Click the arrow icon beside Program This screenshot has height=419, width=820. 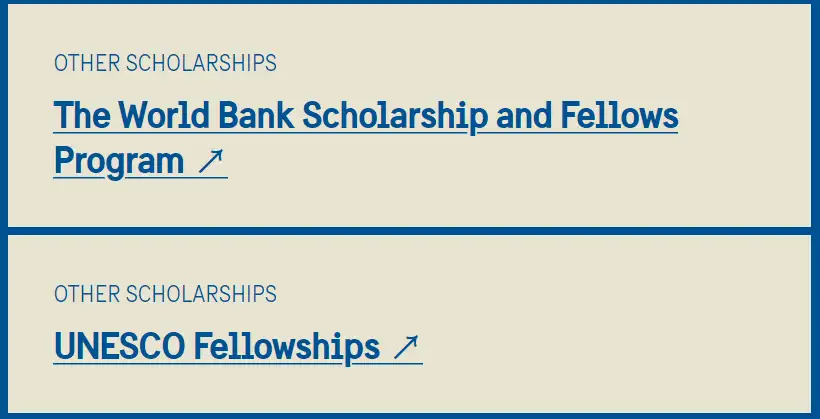click(x=212, y=162)
